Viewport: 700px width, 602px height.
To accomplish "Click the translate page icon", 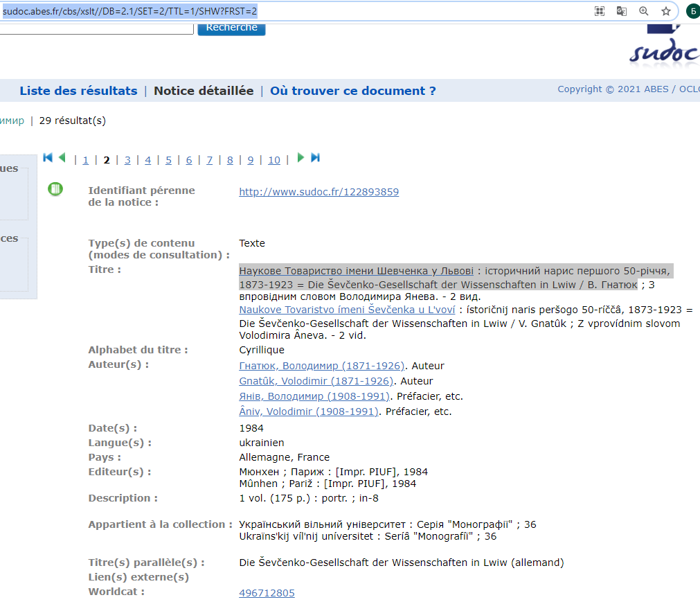I will 622,11.
